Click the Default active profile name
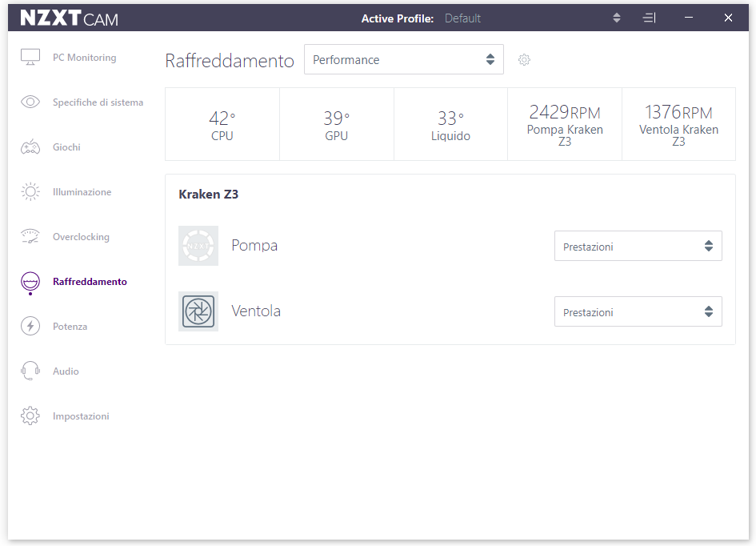This screenshot has width=756, height=546. (462, 18)
